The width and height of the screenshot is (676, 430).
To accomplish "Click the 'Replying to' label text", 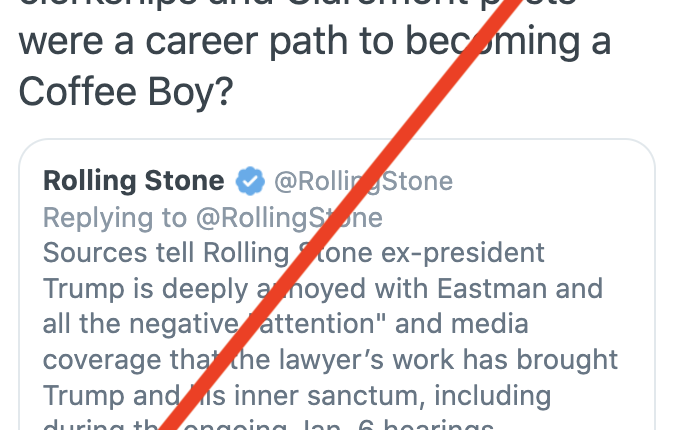I will pyautogui.click(x=115, y=217).
